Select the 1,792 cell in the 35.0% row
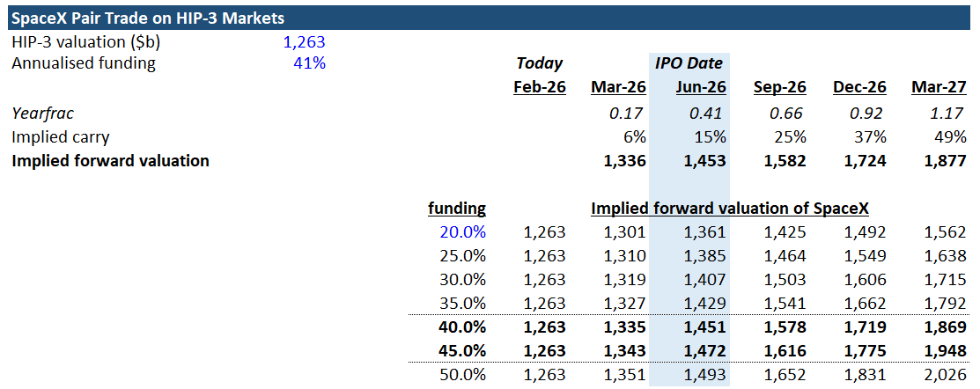This screenshot has height=389, width=980. click(945, 304)
